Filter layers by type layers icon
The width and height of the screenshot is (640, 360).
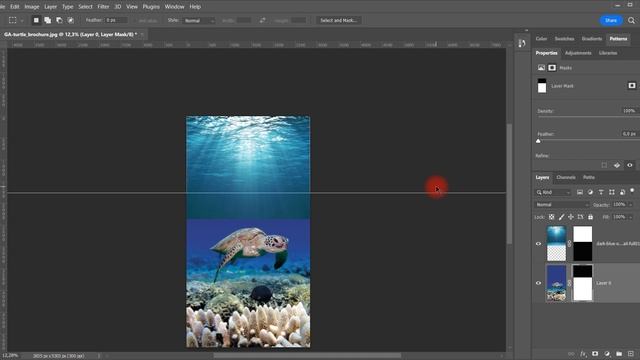[601, 192]
